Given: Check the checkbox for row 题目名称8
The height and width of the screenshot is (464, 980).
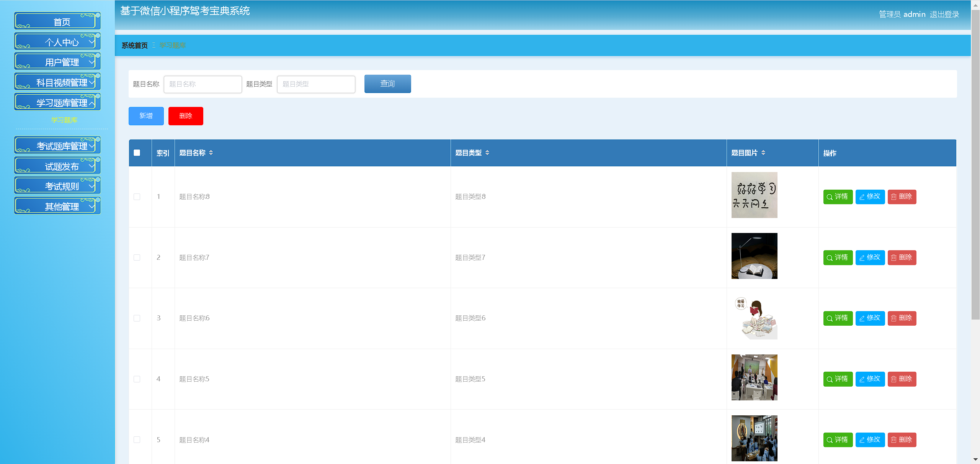Looking at the screenshot, I should tap(137, 197).
